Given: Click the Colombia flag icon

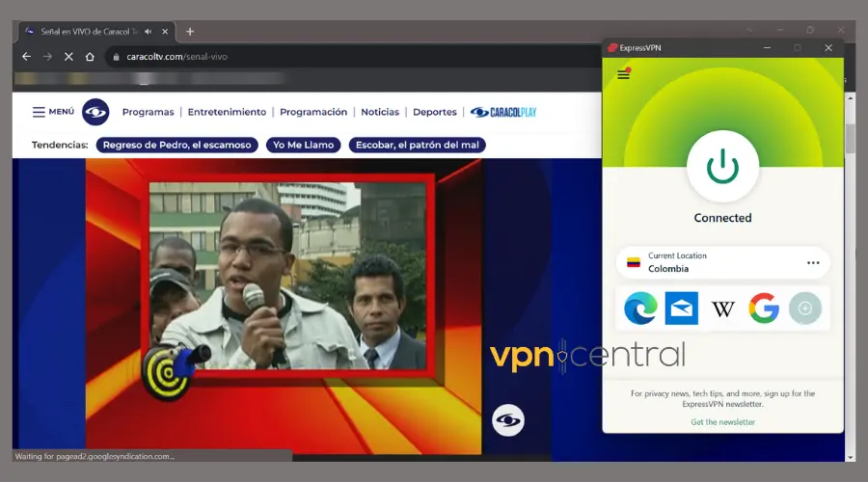Looking at the screenshot, I should tap(634, 263).
